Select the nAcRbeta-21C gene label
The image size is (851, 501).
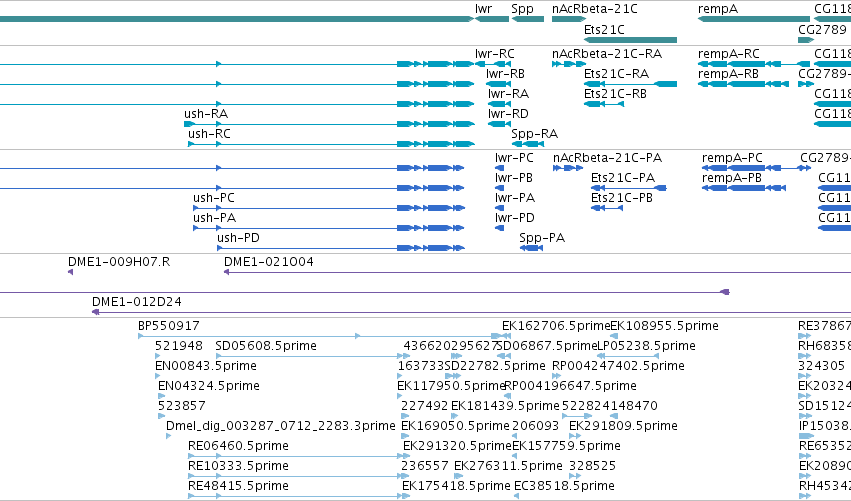[x=595, y=9]
